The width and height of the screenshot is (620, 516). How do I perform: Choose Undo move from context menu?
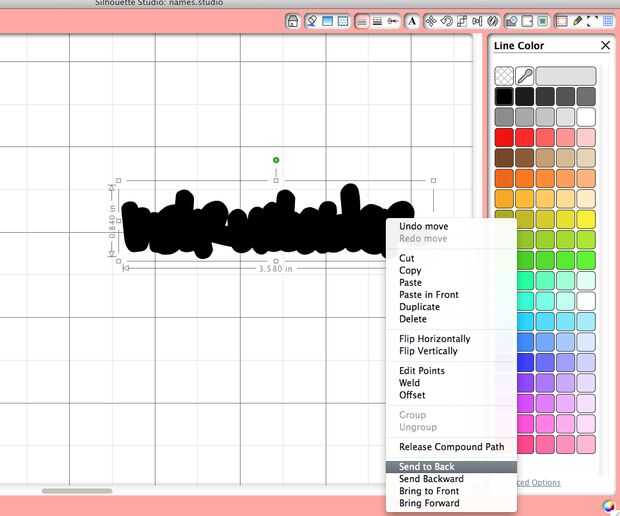pyautogui.click(x=423, y=226)
